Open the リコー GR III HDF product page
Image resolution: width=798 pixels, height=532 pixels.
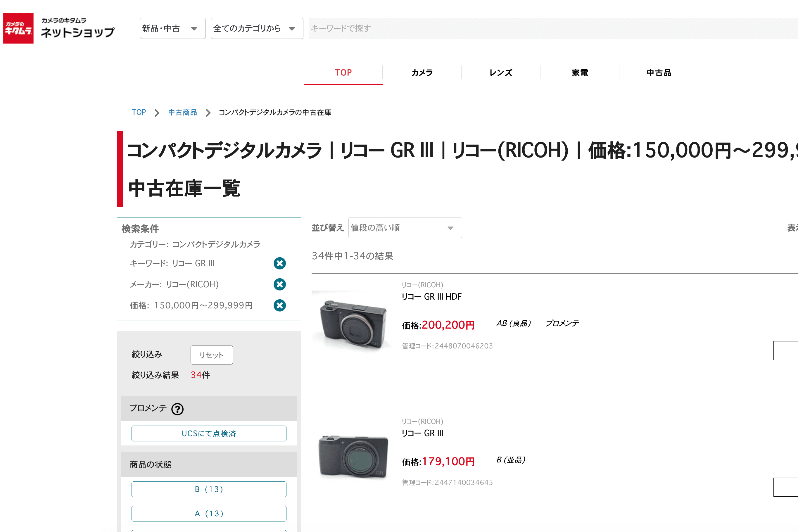[x=431, y=296]
